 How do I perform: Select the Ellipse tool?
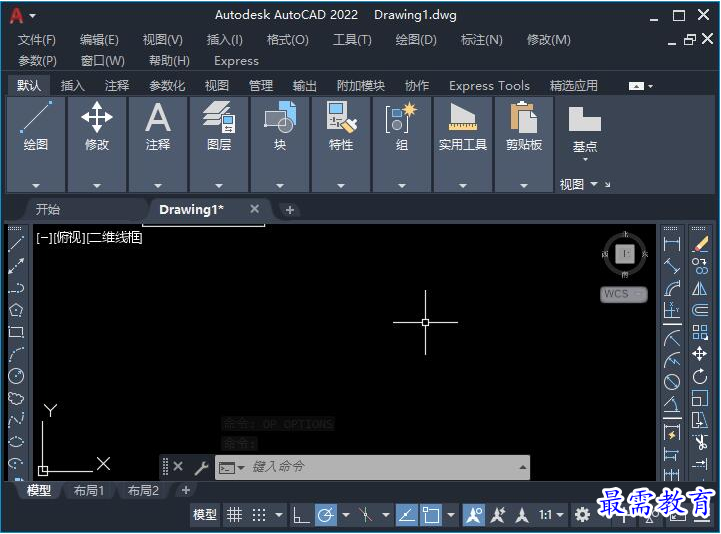[x=16, y=442]
